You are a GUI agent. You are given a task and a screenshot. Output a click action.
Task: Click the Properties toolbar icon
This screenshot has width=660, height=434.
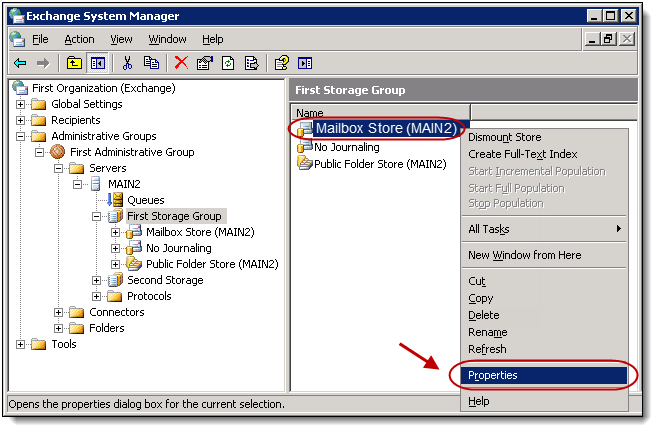click(205, 64)
